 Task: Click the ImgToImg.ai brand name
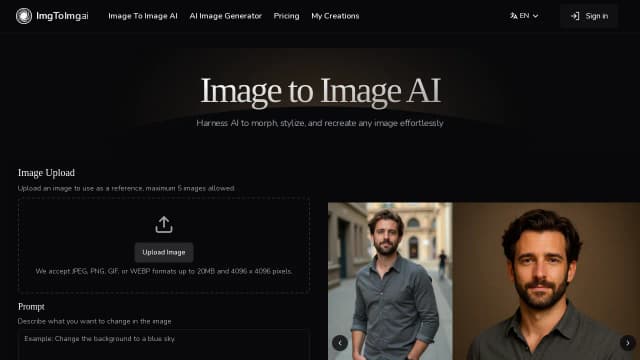(62, 16)
